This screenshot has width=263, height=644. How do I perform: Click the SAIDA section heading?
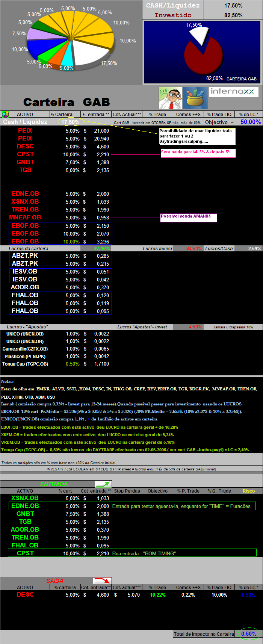pos(55,581)
